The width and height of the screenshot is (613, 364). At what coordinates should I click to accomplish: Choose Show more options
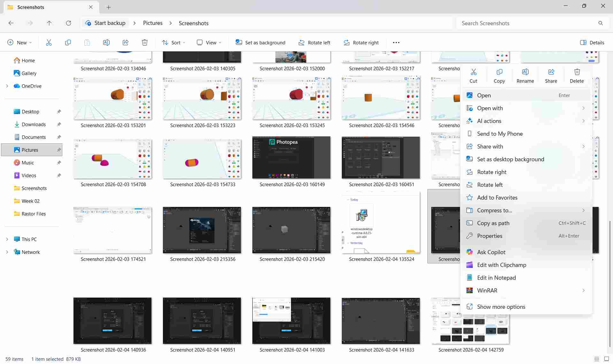pyautogui.click(x=526, y=307)
